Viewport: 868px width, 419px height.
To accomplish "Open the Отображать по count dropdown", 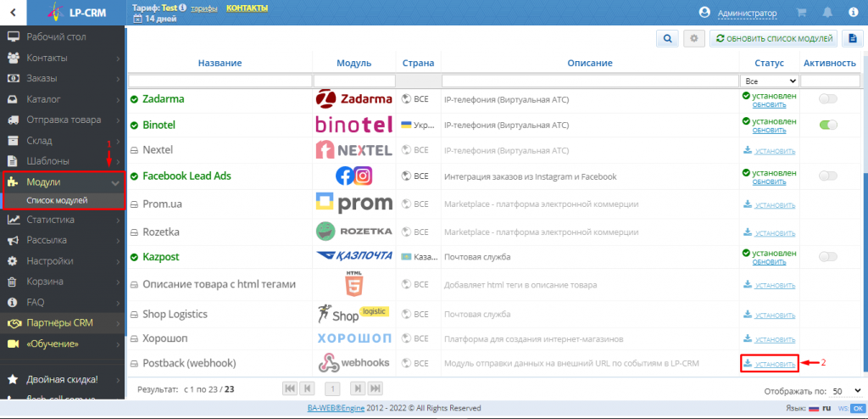I will (847, 391).
